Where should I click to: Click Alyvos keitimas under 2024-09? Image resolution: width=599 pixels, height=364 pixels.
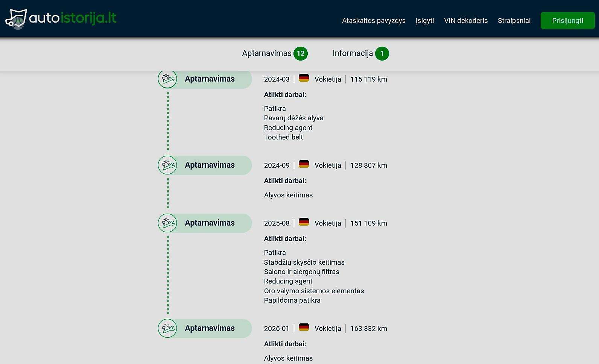[x=288, y=195]
